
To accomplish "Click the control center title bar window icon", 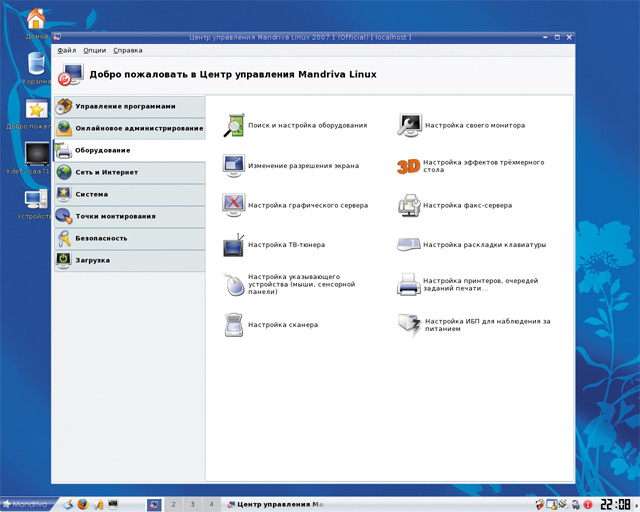I will (x=57, y=37).
